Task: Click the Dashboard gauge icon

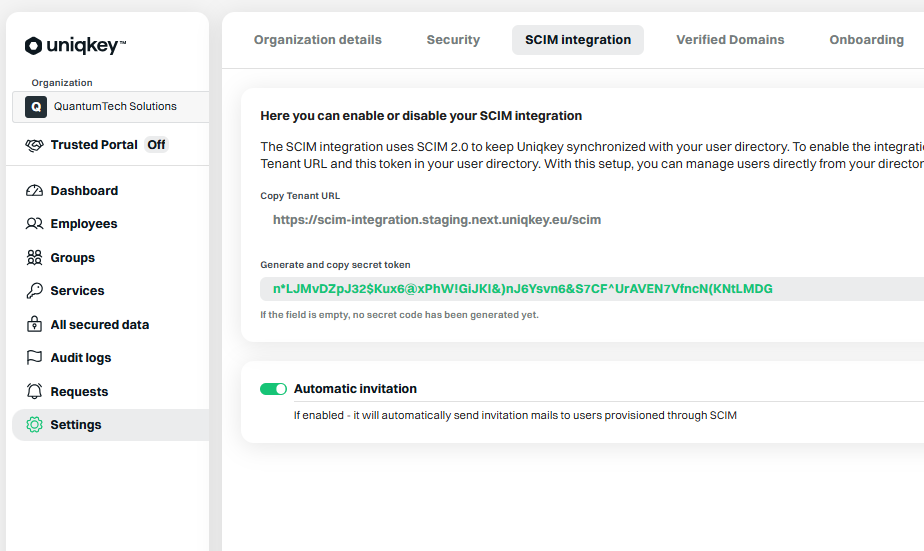Action: point(34,191)
